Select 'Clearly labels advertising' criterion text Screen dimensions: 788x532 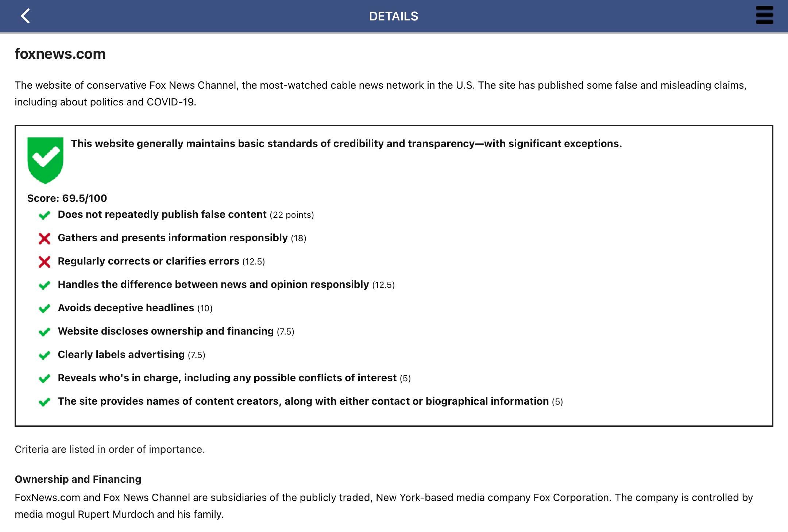click(121, 355)
